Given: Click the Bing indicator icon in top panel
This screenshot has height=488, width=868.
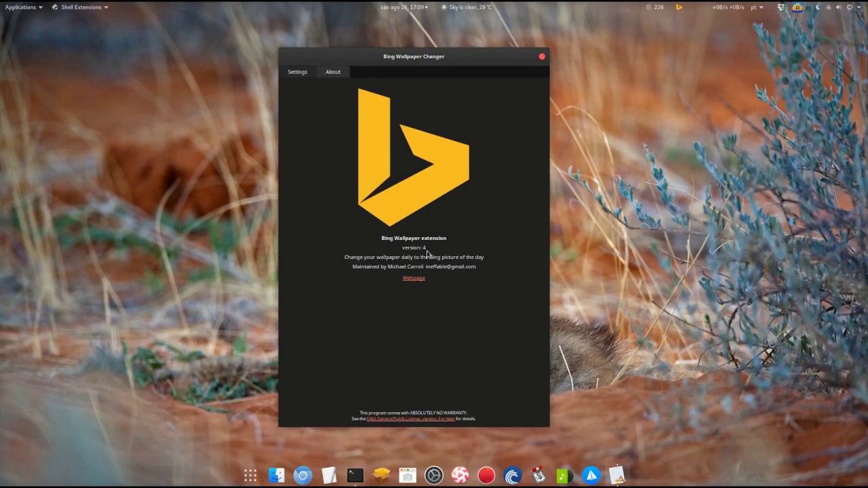Looking at the screenshot, I should click(679, 7).
